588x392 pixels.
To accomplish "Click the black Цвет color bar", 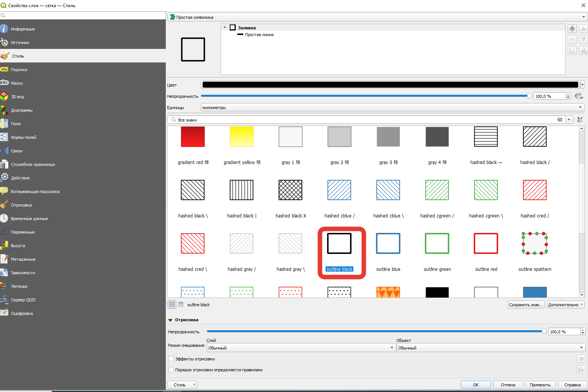I will 390,85.
